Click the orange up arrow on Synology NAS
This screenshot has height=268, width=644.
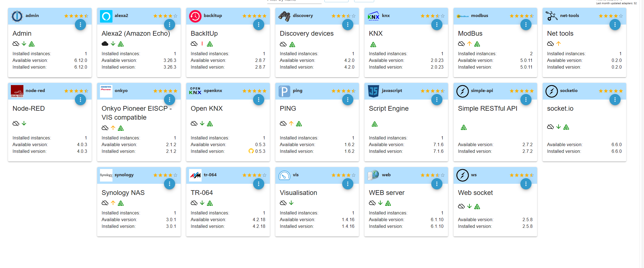(113, 203)
